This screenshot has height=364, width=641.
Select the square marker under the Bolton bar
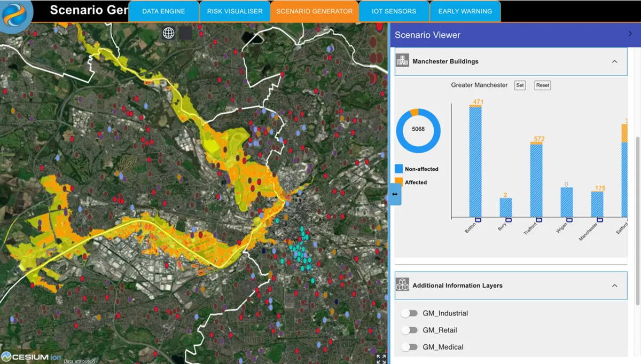click(479, 219)
